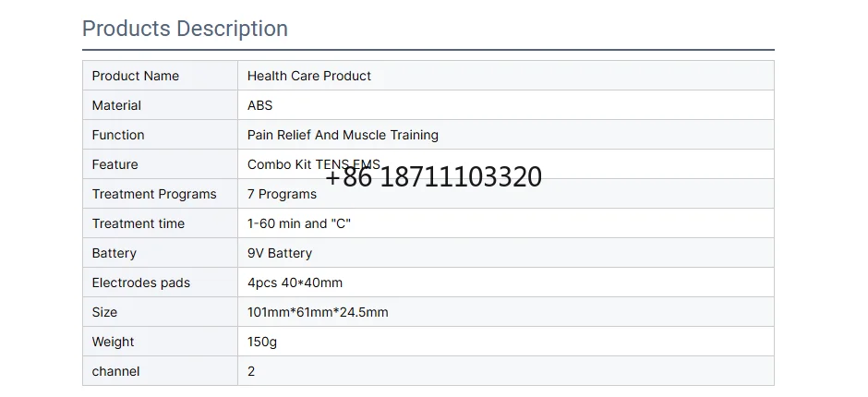Select the Function label cell
This screenshot has width=868, height=397.
tap(160, 135)
